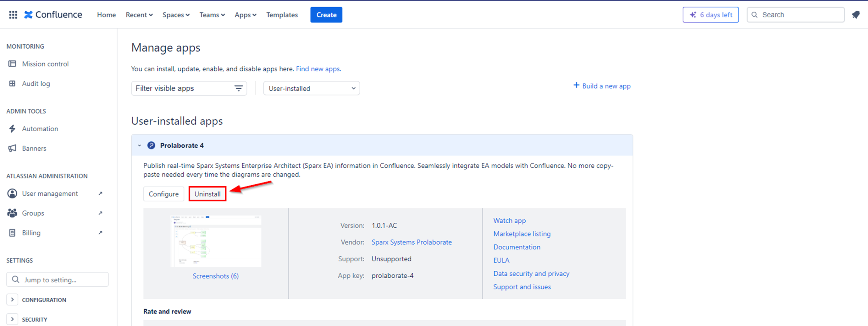868x326 pixels.
Task: Click the Mission control sidebar icon
Action: [13, 64]
